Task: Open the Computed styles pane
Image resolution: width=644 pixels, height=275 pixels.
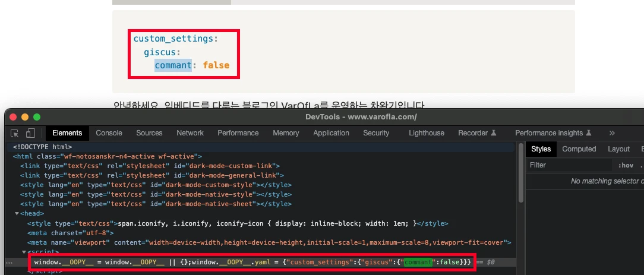Action: click(579, 149)
